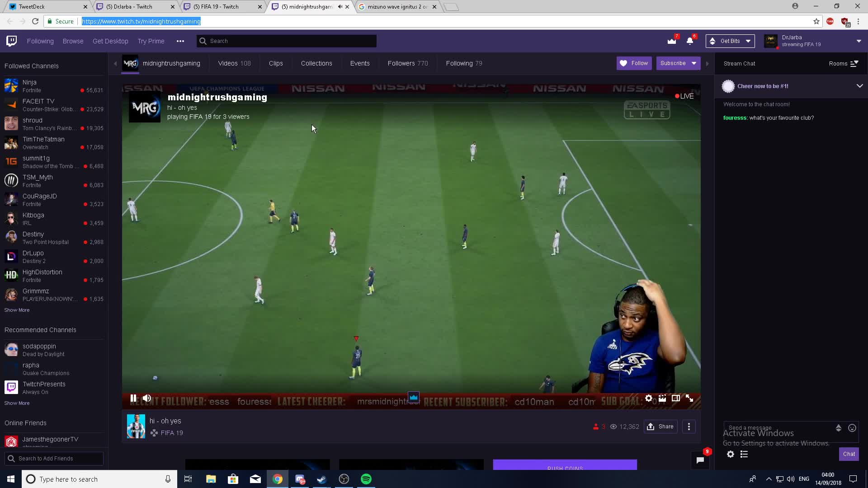Open the DrJarba user account dropdown

(859, 41)
